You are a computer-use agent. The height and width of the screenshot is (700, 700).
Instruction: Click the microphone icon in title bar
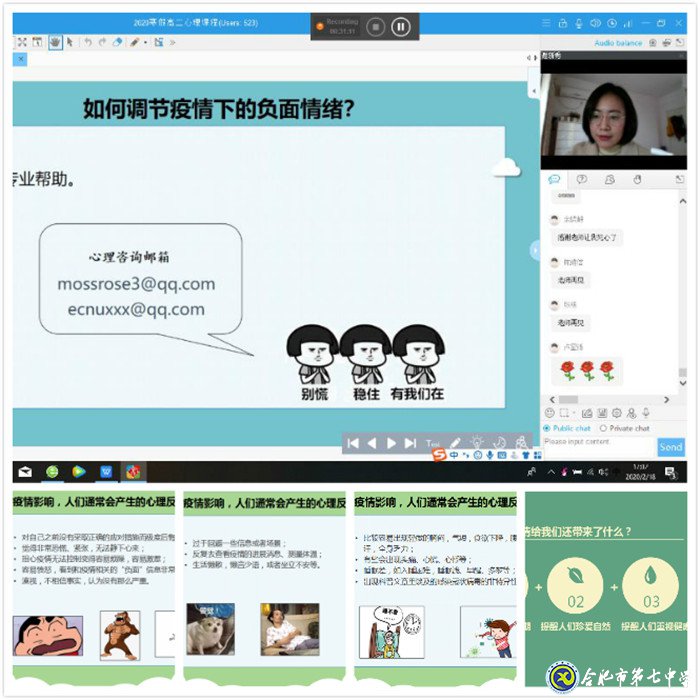578,23
